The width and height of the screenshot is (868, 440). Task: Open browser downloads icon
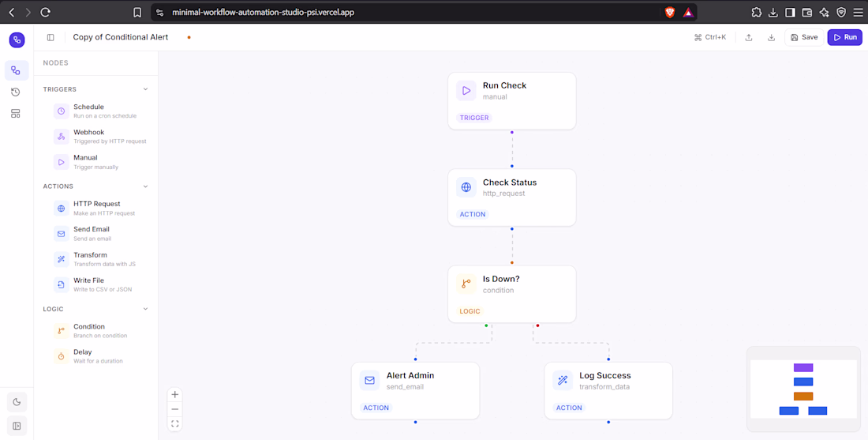773,12
